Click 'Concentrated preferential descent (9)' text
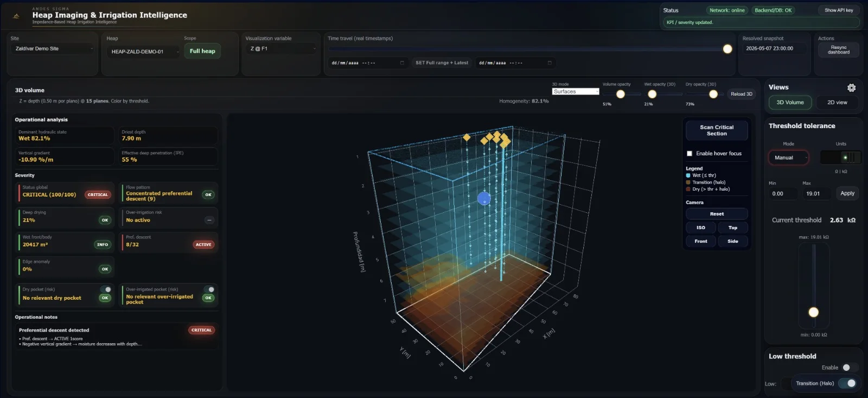868x398 pixels. pos(159,196)
